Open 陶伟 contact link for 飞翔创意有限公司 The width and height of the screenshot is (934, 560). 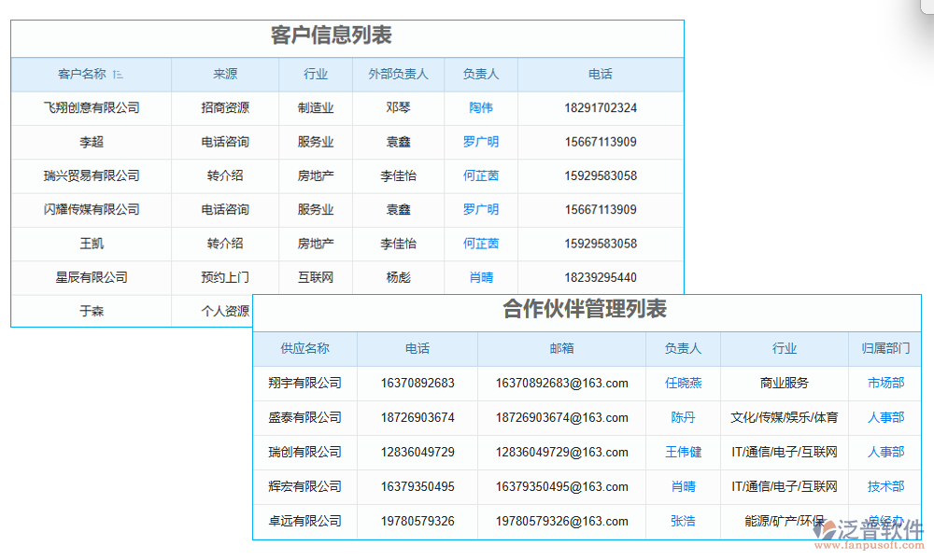coord(479,108)
